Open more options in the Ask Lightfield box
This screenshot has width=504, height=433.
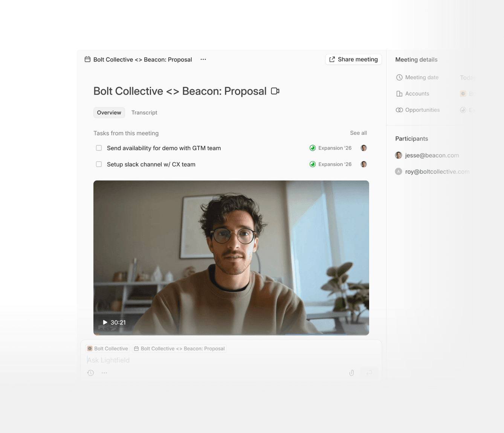[104, 373]
